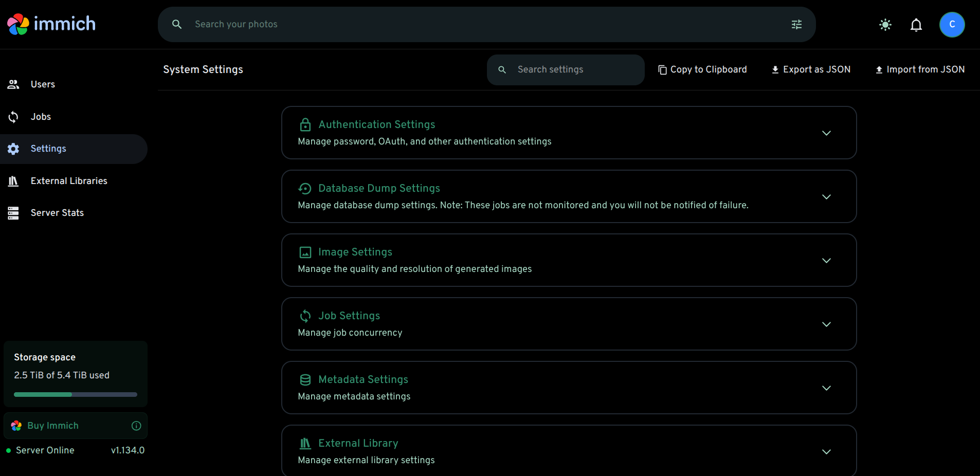Toggle light theme with sun icon
This screenshot has width=980, height=476.
(x=885, y=25)
